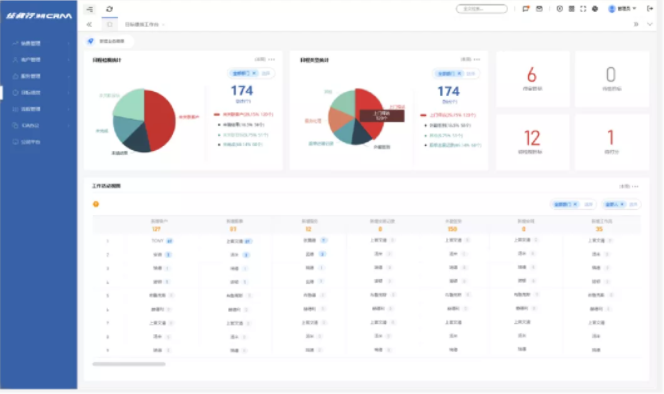Expand the tab list chevron at the tab bar's right end
The height and width of the screenshot is (394, 664).
point(650,24)
